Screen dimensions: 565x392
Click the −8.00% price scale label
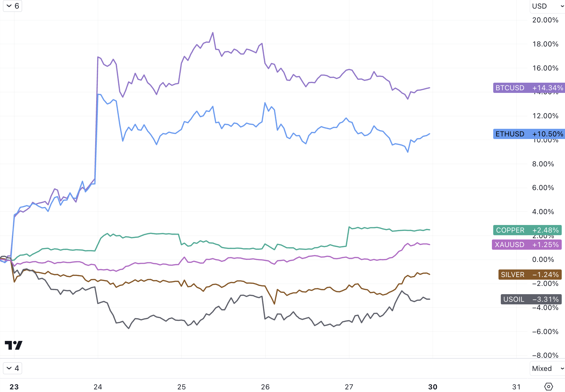545,355
